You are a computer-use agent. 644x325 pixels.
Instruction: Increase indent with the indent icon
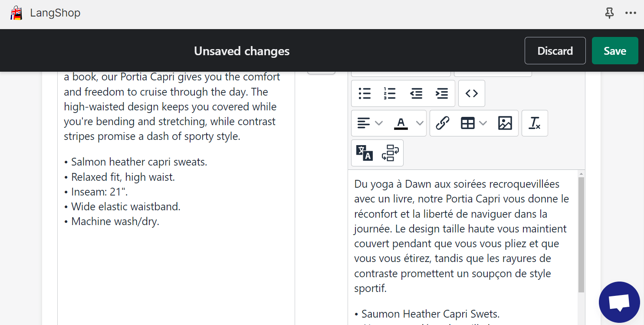[x=442, y=93]
